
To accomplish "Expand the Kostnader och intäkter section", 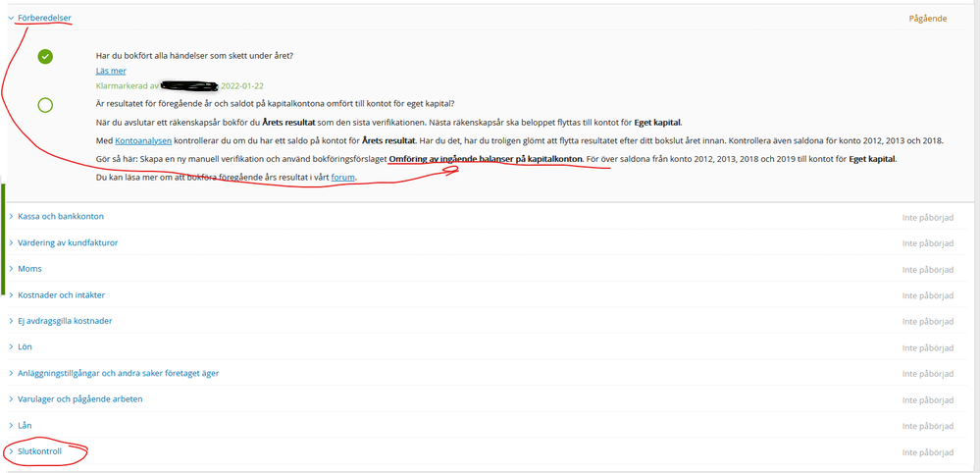I will (61, 294).
